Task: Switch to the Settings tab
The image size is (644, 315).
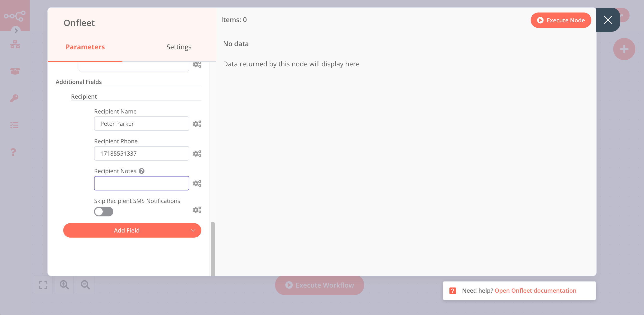Action: (179, 47)
